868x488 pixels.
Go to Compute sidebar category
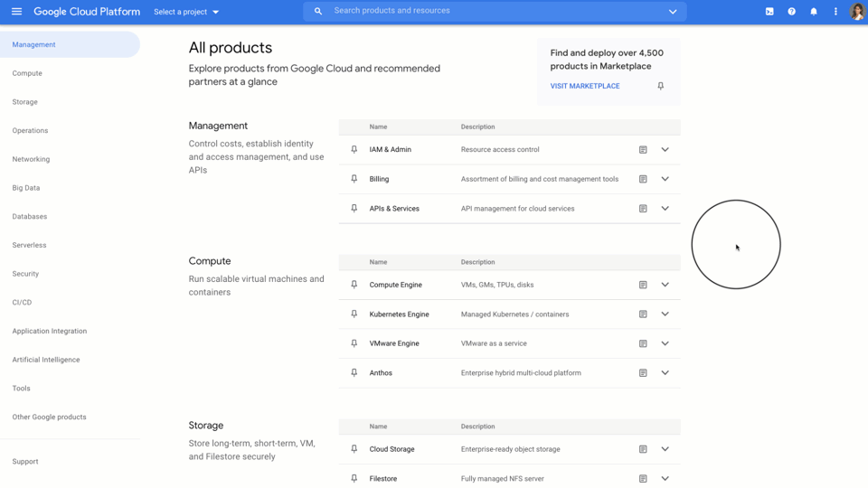[x=27, y=73]
